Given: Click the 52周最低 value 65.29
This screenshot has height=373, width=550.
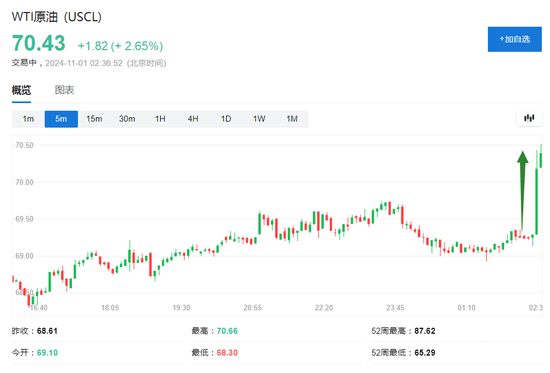Looking at the screenshot, I should pos(425,353).
